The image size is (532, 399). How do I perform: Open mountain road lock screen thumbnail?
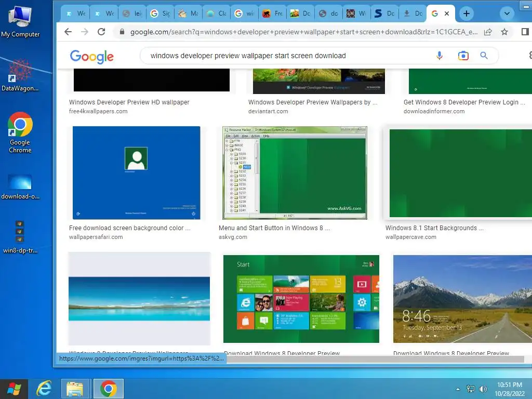pyautogui.click(x=462, y=299)
